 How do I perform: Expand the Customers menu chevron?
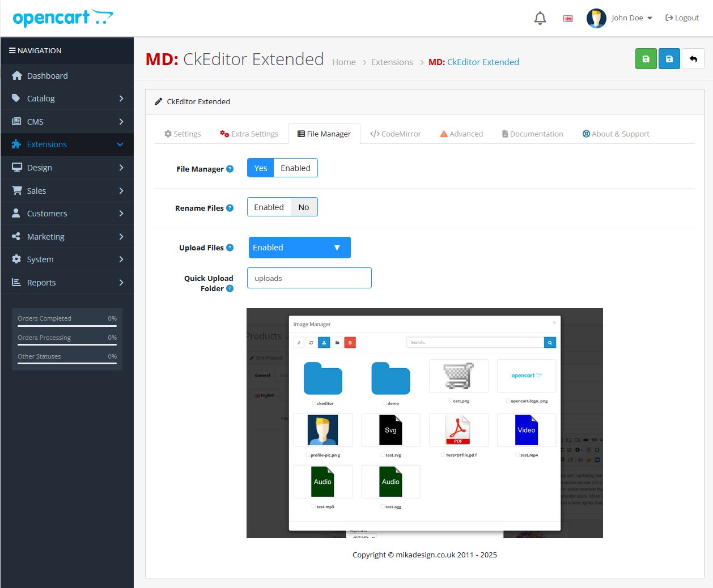pyautogui.click(x=121, y=213)
